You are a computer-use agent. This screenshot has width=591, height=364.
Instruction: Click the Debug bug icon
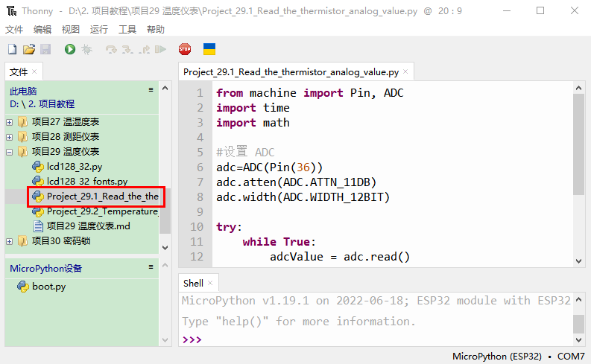point(87,49)
